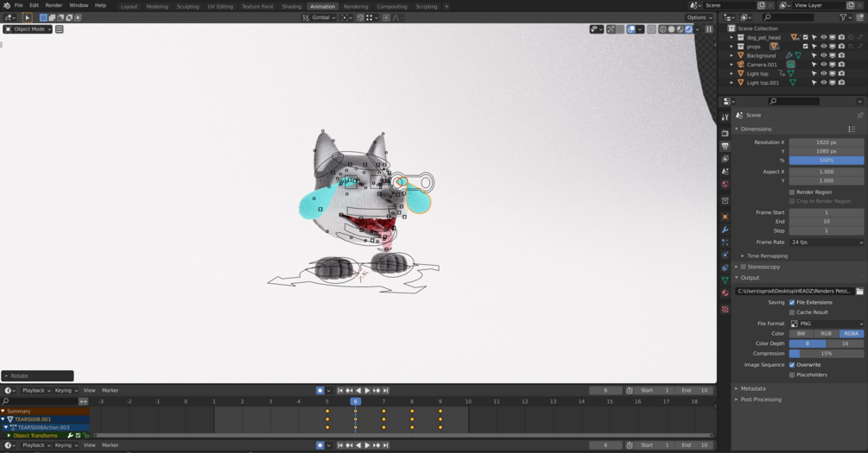The height and width of the screenshot is (453, 868).
Task: Expand Light top.001 in the outliner
Action: [x=732, y=83]
